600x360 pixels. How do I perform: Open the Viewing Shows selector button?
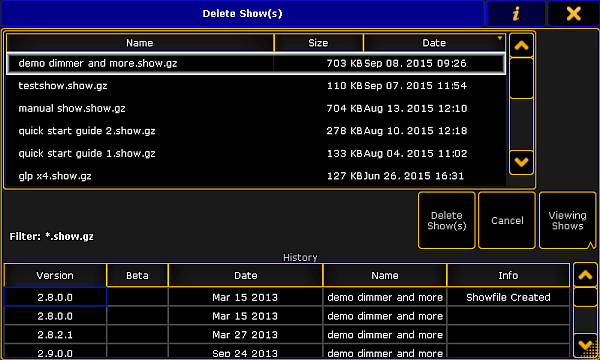[x=567, y=220]
